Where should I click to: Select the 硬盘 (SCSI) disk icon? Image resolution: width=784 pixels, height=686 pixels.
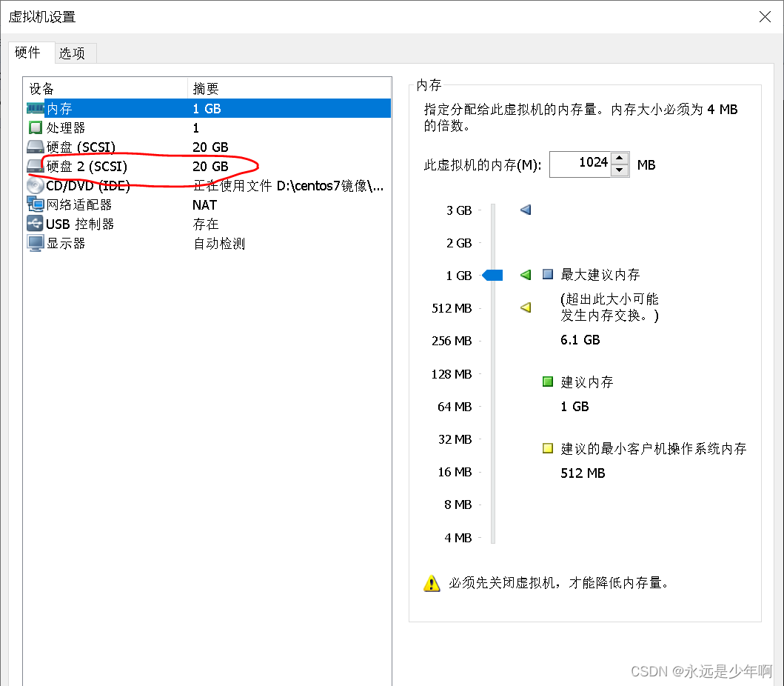tap(35, 147)
